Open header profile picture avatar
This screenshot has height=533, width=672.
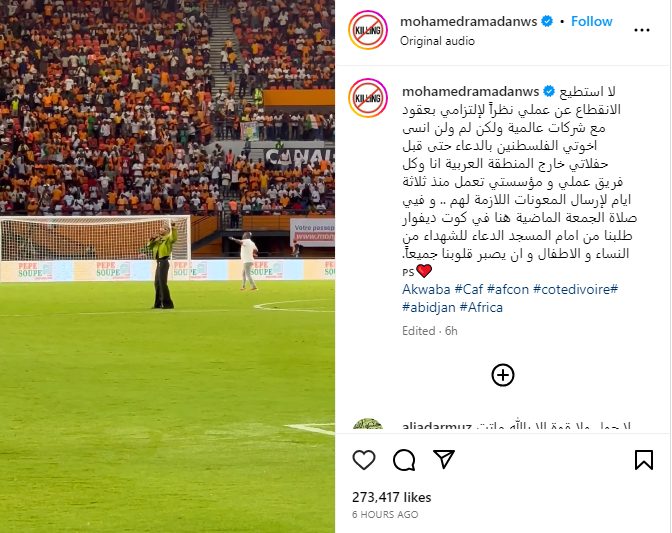click(368, 30)
